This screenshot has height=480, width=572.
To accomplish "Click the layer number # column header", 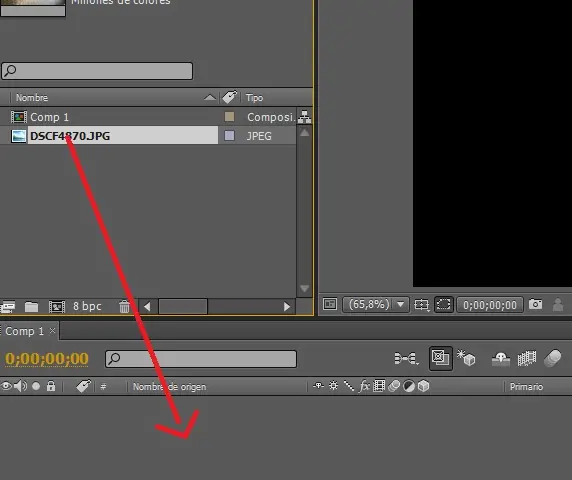I will coord(103,387).
